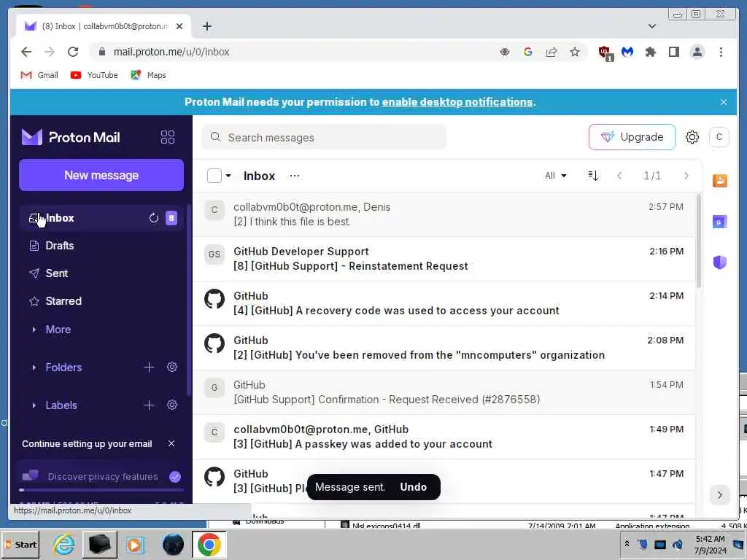Viewport: 747px width, 560px height.
Task: Open the Drafts folder
Action: [x=101, y=246]
